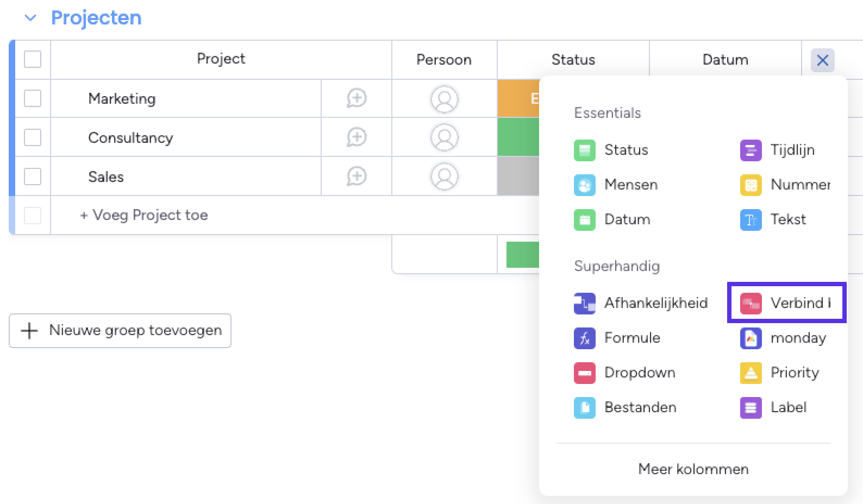Tick the Marketing row checkbox
The image size is (863, 504).
tap(33, 98)
